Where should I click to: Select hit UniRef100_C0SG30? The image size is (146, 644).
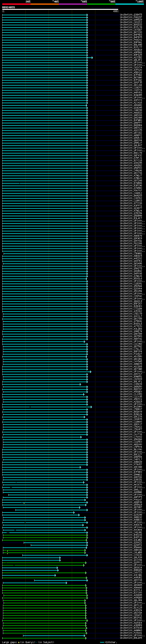point(131,555)
